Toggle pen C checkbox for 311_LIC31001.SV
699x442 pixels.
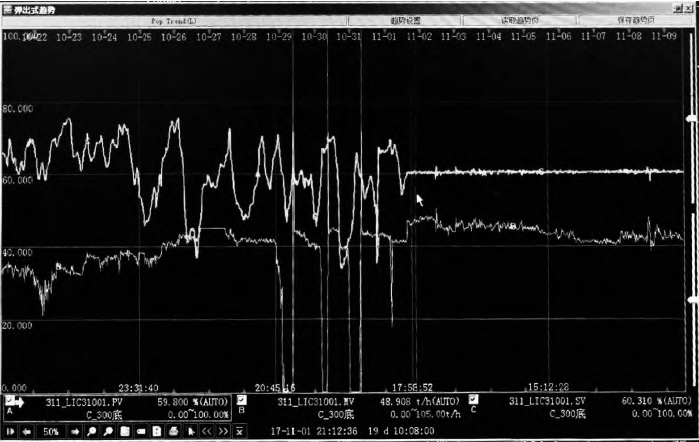pos(473,398)
